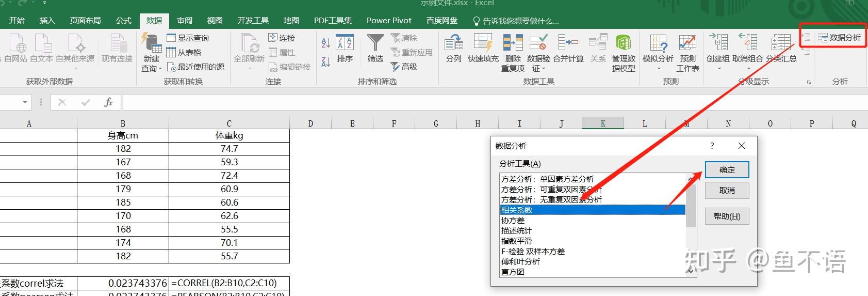868x296 pixels.
Task: Toggle the 筛选 filter funnel
Action: click(x=375, y=49)
